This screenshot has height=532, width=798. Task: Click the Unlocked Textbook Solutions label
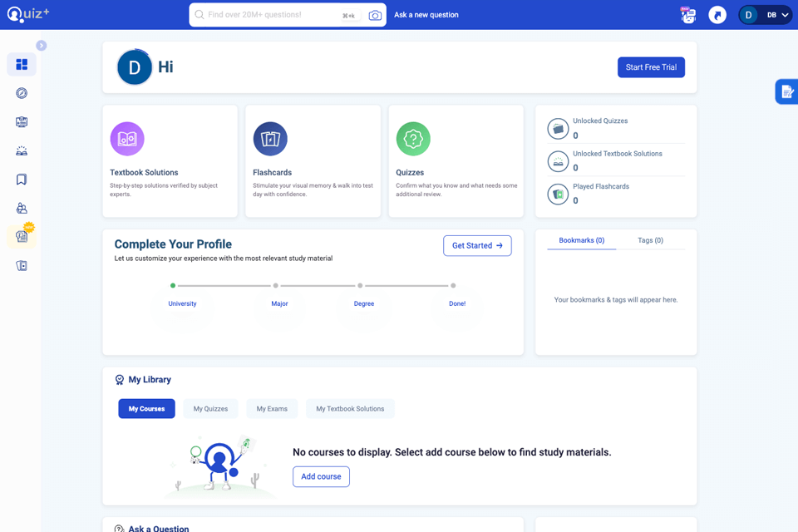click(618, 153)
